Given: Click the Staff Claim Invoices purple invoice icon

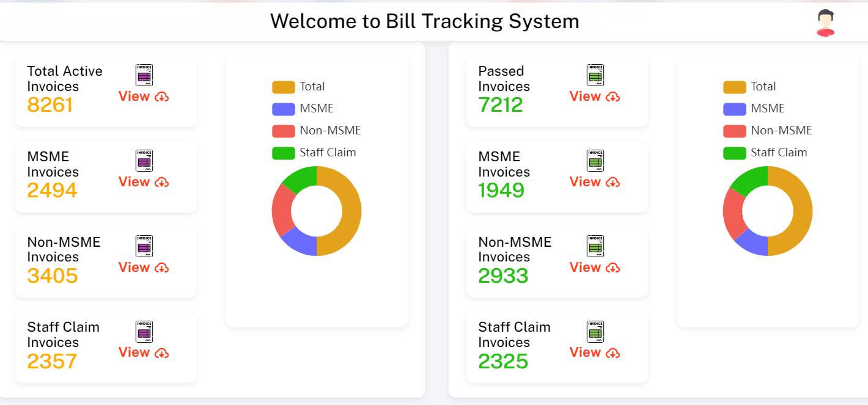Looking at the screenshot, I should [x=143, y=332].
